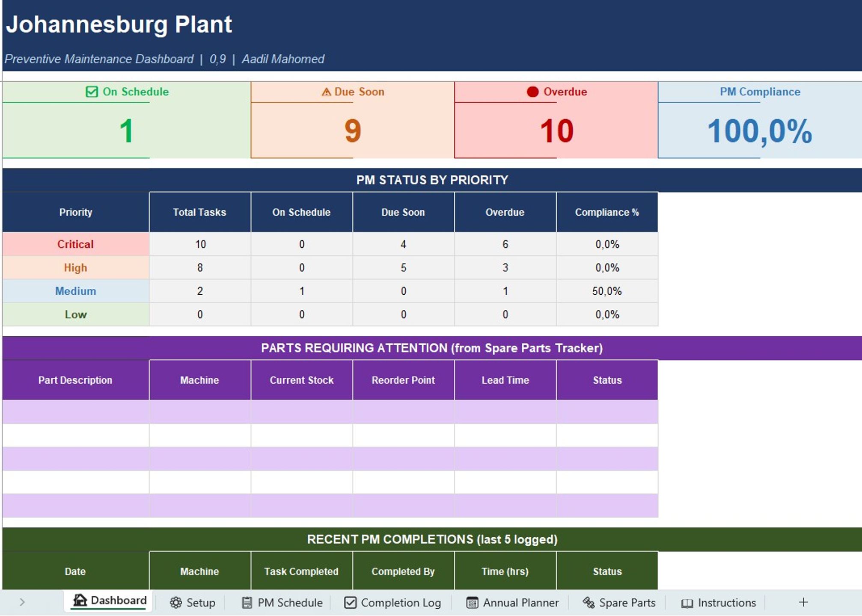
Task: Select High row Due Soon value 5
Action: (x=403, y=268)
